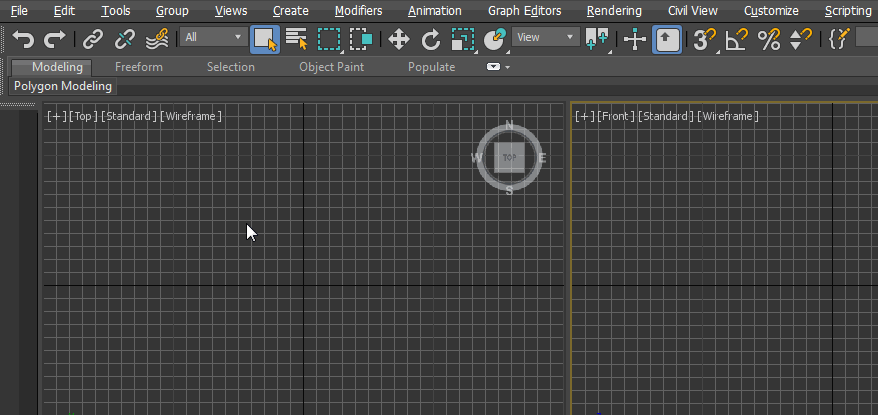This screenshot has height=415, width=878.
Task: Toggle the Angle Snap button
Action: (737, 40)
